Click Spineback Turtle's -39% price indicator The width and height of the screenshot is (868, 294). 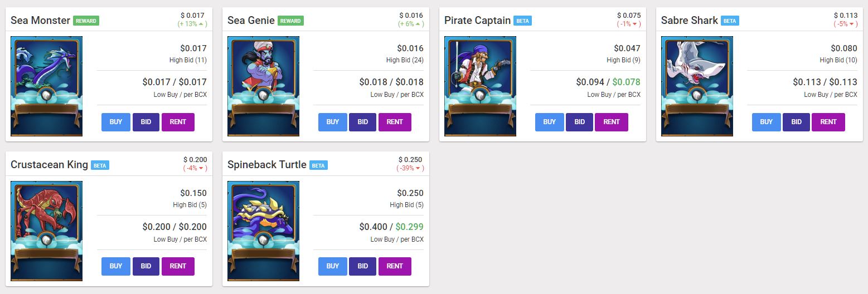click(x=410, y=168)
